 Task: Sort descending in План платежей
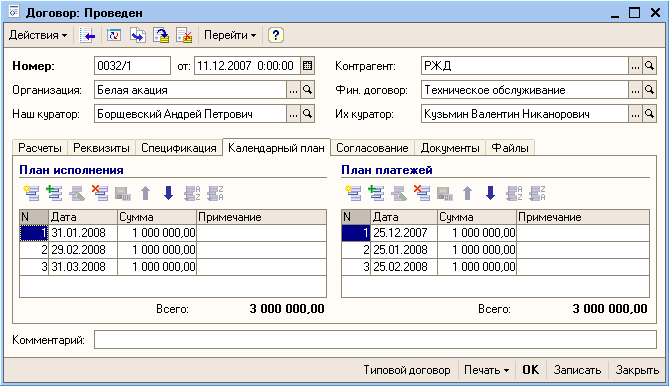click(537, 193)
